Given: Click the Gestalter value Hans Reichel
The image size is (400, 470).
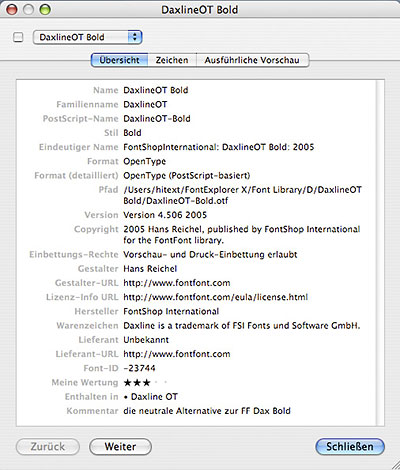Looking at the screenshot, I should click(x=150, y=269).
